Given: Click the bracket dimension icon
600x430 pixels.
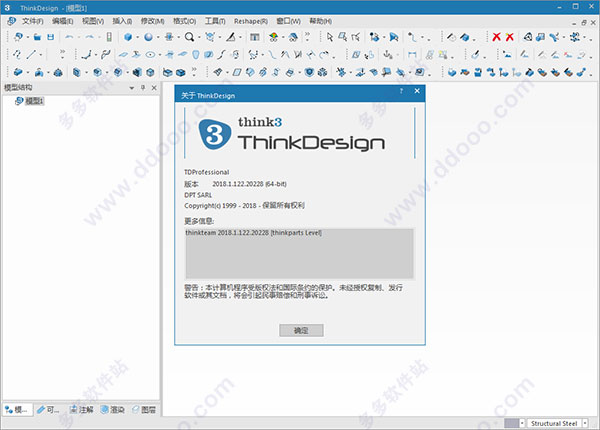Looking at the screenshot, I should click(x=412, y=55).
